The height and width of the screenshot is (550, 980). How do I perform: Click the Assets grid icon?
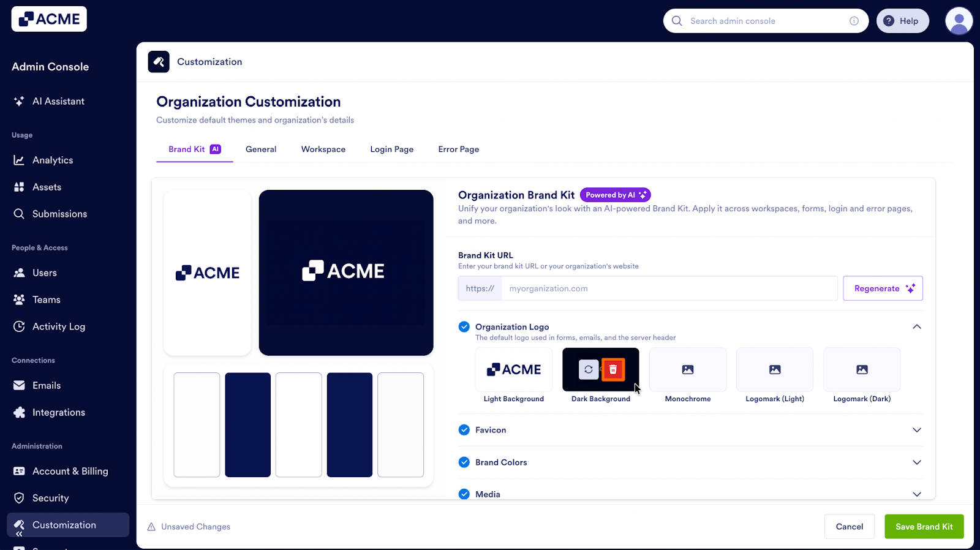click(19, 187)
